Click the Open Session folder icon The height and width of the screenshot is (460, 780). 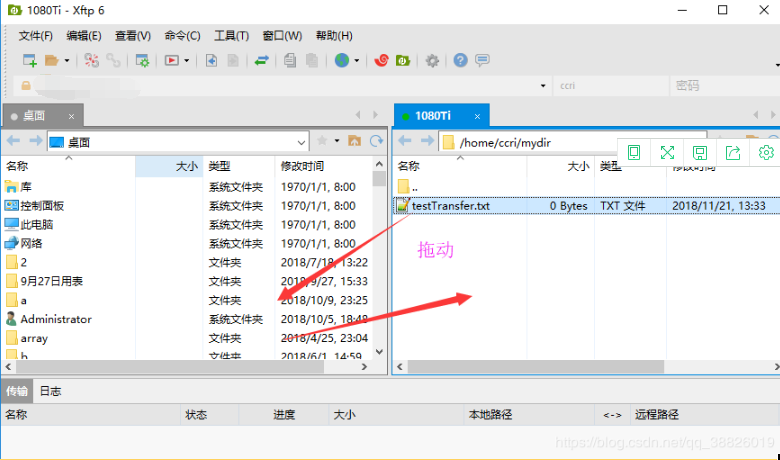pos(51,60)
